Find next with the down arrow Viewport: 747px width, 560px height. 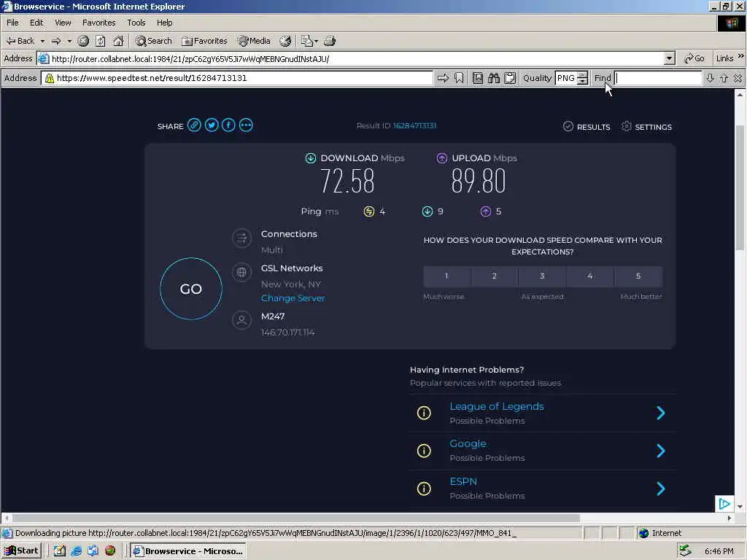(710, 78)
